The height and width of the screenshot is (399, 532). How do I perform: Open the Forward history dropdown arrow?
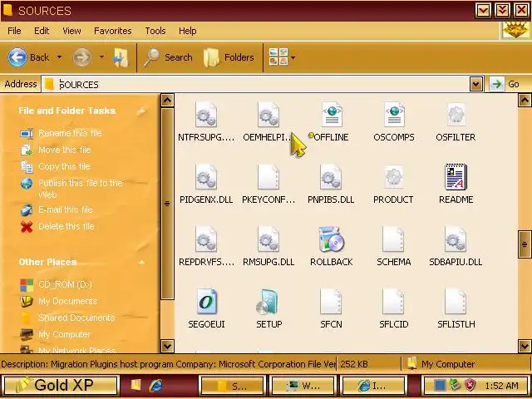point(101,57)
